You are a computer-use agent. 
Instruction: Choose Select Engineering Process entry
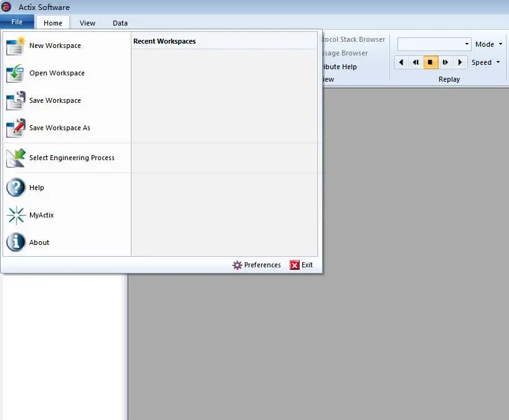coord(67,158)
